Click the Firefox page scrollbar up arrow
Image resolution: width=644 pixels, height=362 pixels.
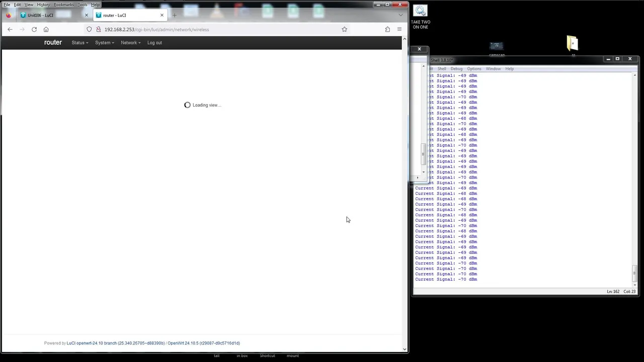coord(405,39)
